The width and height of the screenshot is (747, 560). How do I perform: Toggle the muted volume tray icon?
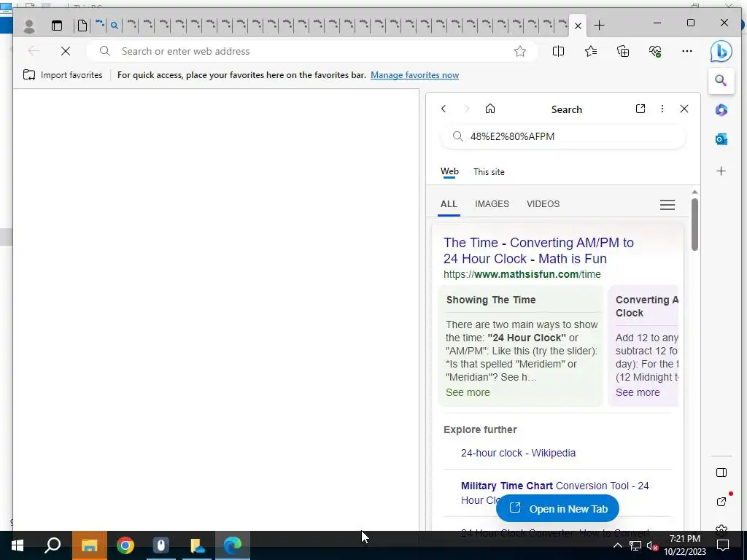coord(652,545)
